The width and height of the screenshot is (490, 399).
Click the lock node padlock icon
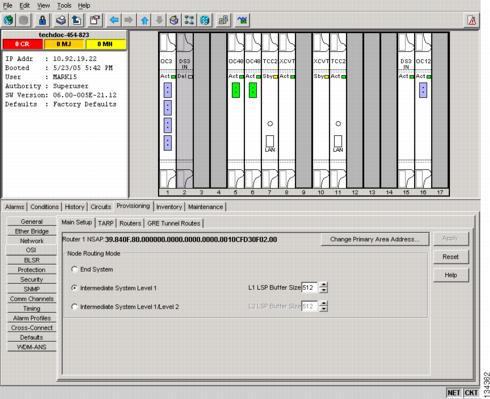tap(42, 20)
